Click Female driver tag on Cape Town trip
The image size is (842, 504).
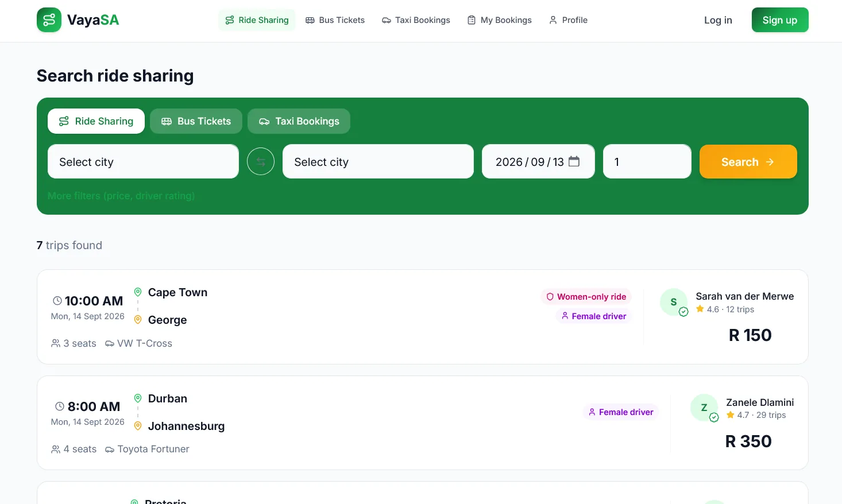[593, 316]
